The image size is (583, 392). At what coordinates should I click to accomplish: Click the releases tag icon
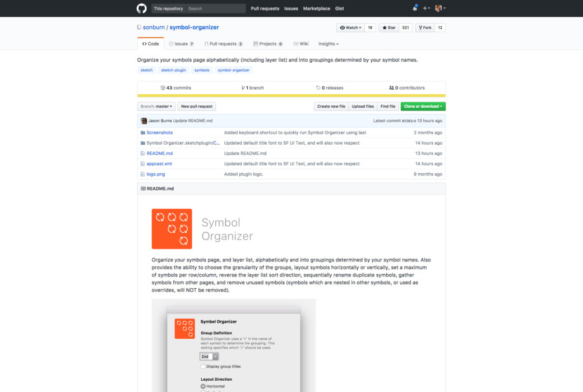[318, 88]
